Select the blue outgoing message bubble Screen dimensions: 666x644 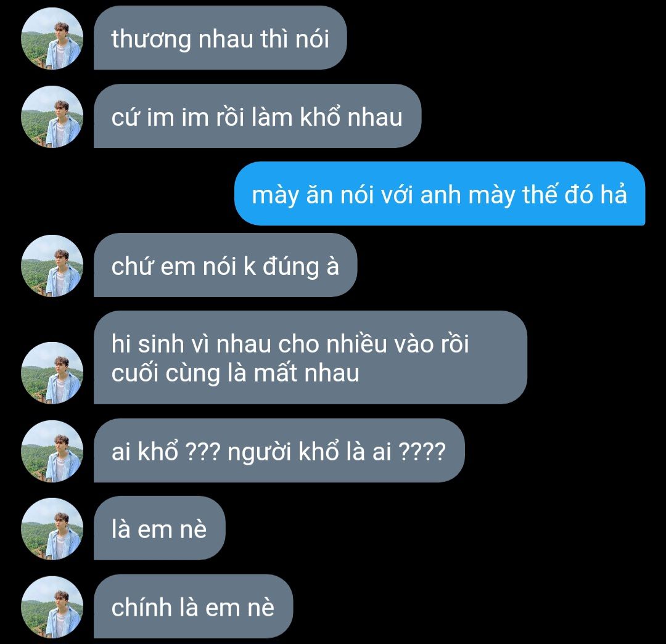[440, 194]
